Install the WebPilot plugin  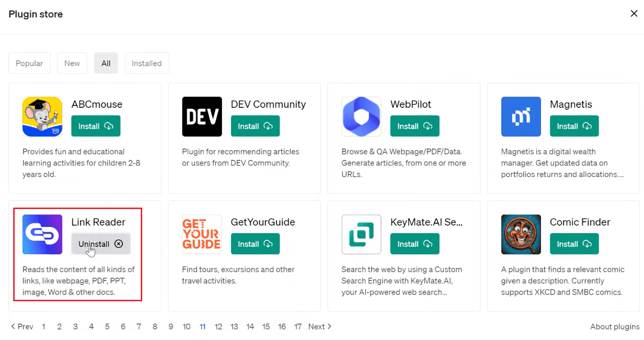tap(414, 126)
